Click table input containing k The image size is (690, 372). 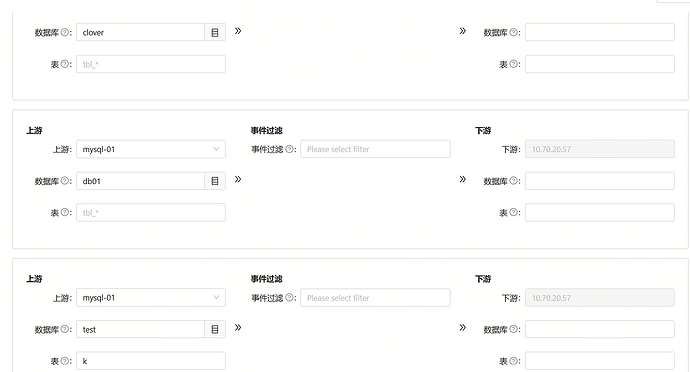151,361
